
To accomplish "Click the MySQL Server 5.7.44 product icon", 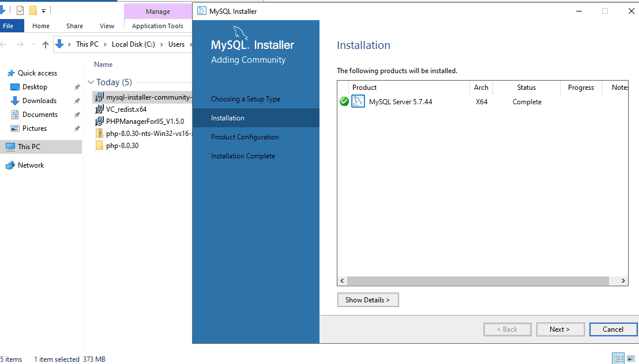I will pyautogui.click(x=358, y=102).
